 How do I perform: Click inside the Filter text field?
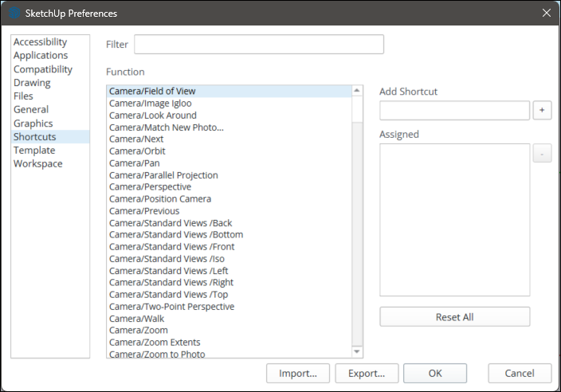click(259, 45)
